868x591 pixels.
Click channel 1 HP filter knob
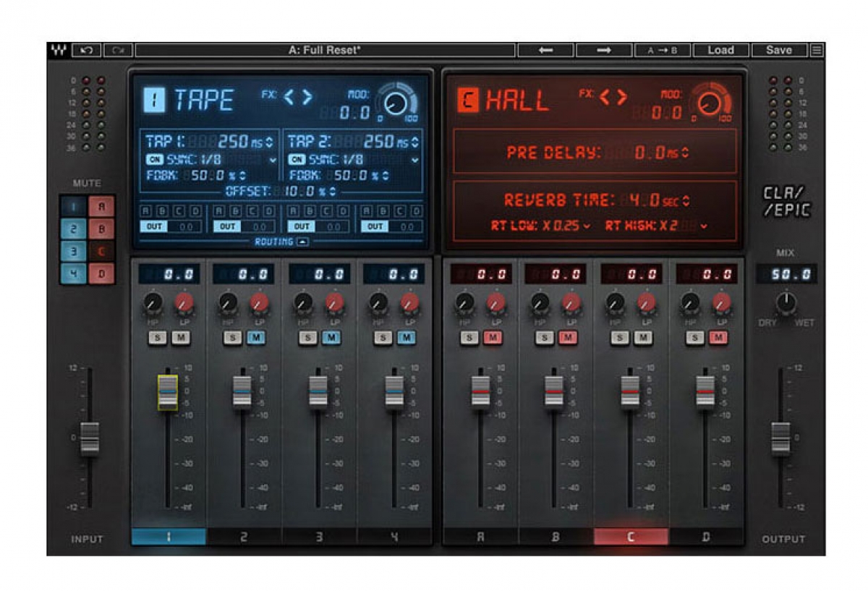point(153,303)
